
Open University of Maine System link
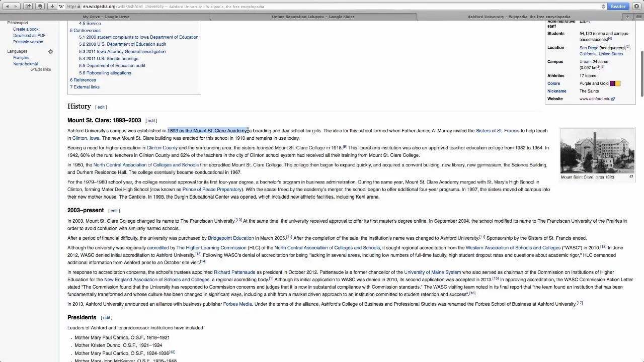pos(432,273)
